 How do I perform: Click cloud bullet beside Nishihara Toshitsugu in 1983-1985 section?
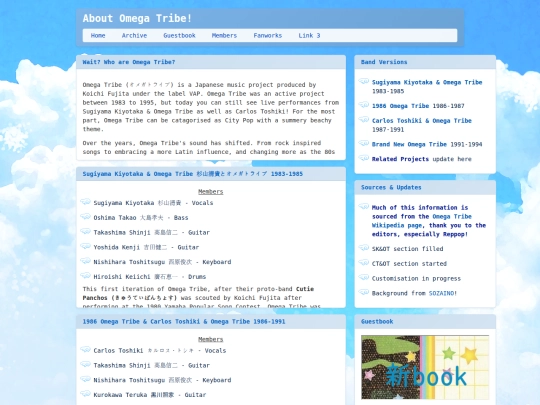click(x=85, y=261)
